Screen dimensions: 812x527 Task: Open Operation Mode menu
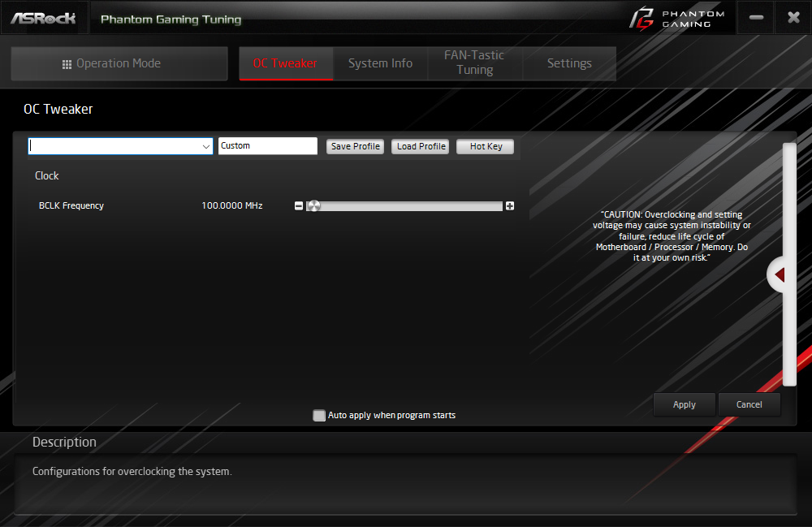click(x=119, y=63)
